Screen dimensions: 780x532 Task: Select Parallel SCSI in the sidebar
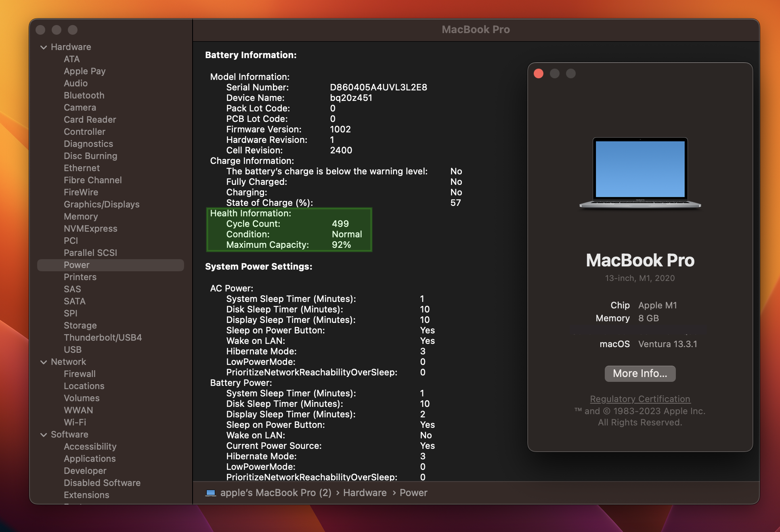coord(90,253)
